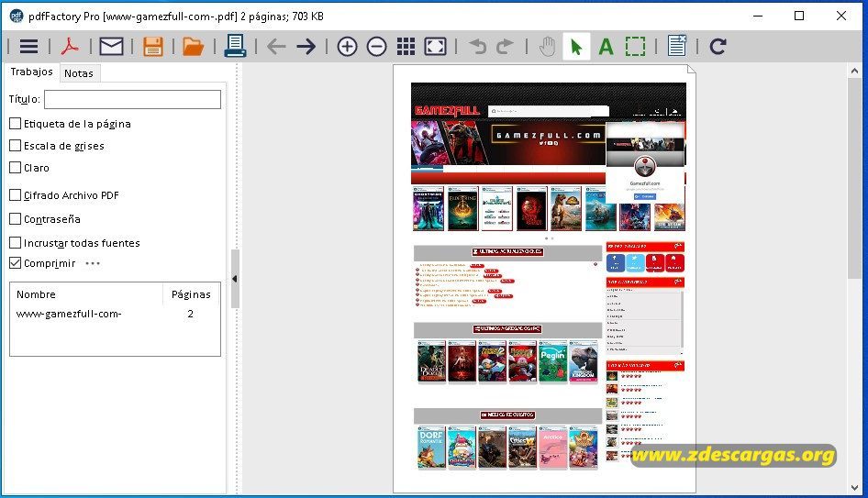Show page thumbnails grid view

pos(406,47)
